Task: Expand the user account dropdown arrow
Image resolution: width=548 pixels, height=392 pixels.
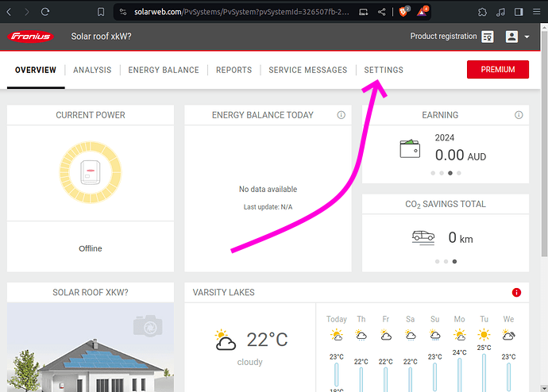Action: [x=527, y=37]
